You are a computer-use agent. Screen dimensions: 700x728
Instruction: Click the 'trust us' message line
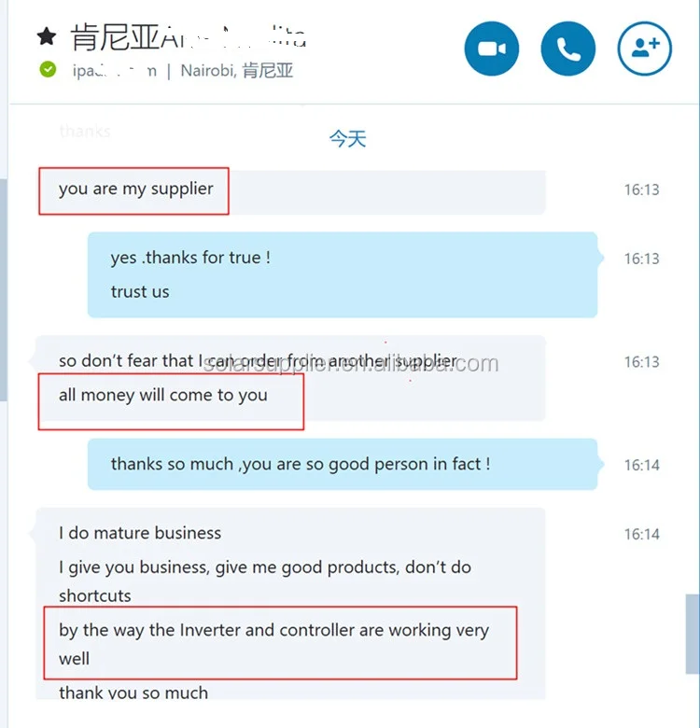point(140,291)
